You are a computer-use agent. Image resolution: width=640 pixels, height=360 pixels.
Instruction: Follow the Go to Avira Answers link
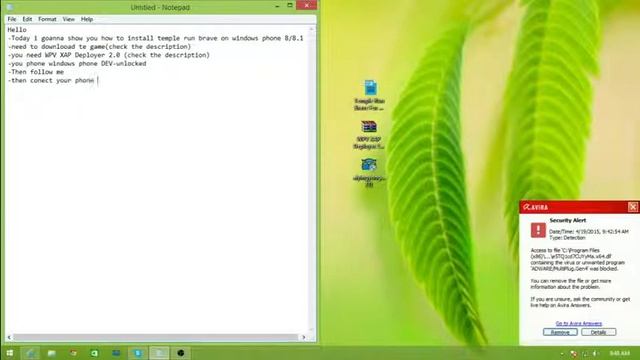tap(578, 323)
